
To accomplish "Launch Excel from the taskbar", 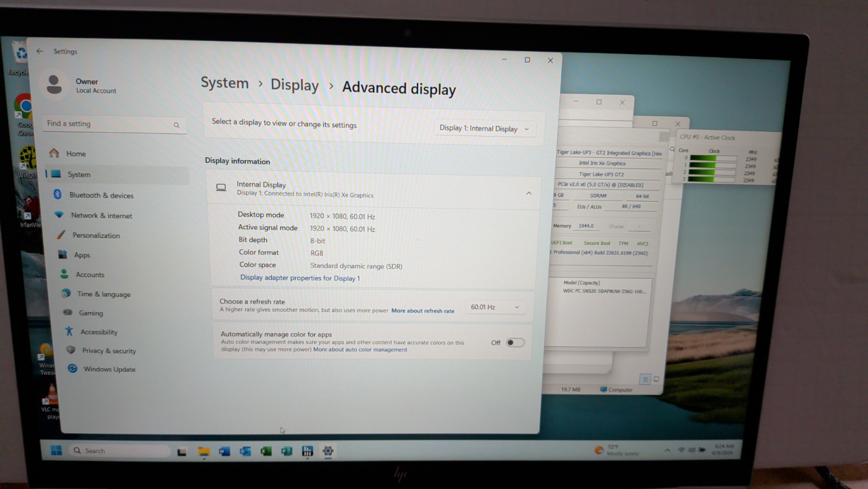I will (266, 451).
